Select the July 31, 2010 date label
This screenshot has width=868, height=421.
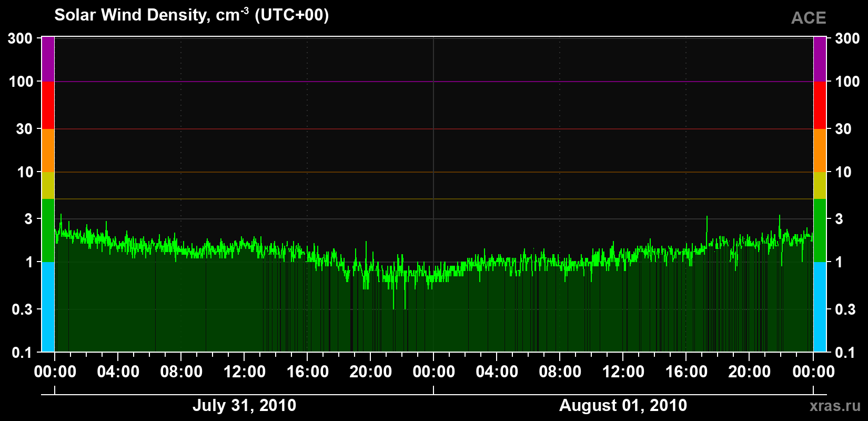(x=244, y=406)
